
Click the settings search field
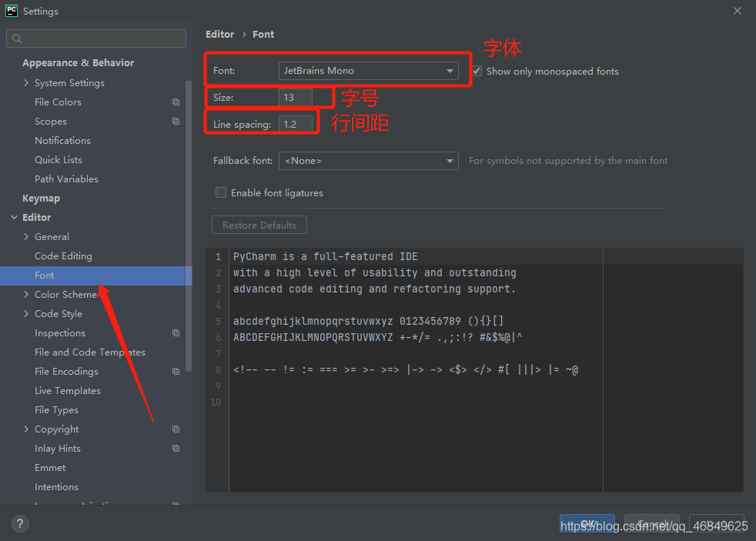click(96, 38)
